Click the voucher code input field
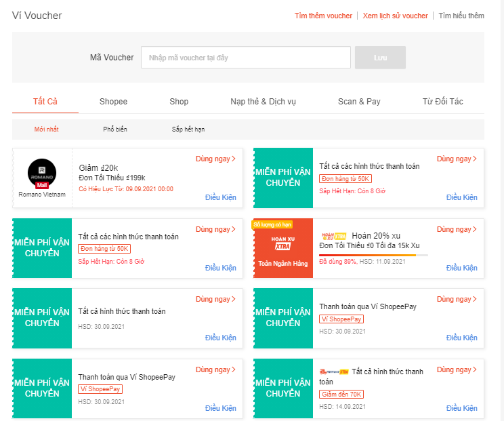504x421 pixels. point(245,58)
